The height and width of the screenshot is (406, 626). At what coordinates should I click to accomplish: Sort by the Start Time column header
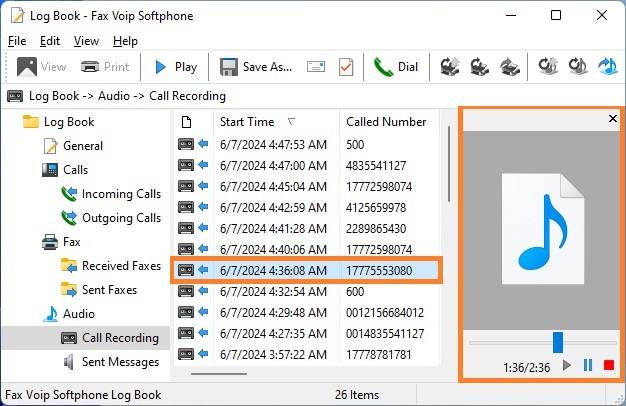(x=276, y=122)
